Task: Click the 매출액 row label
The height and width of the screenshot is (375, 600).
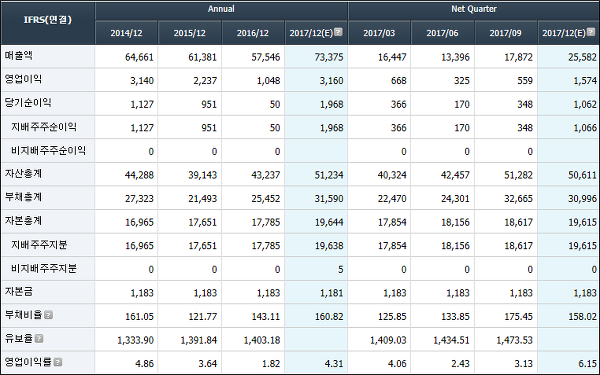Action: click(18, 56)
